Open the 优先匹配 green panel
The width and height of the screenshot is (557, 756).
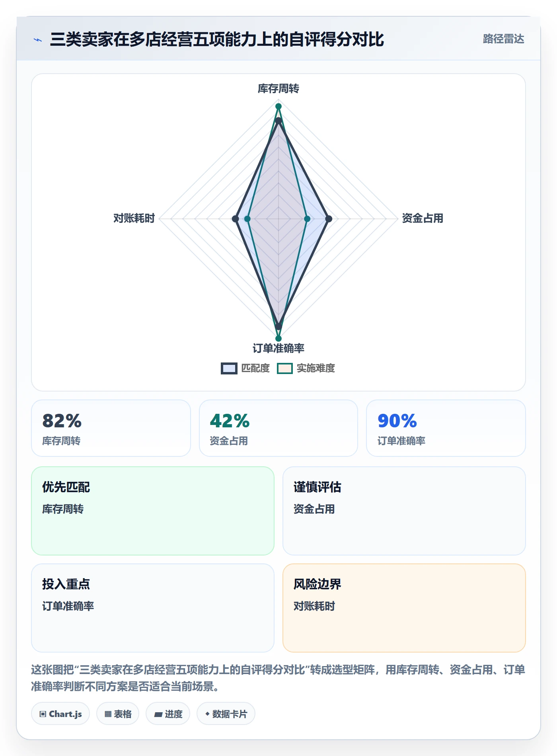153,511
